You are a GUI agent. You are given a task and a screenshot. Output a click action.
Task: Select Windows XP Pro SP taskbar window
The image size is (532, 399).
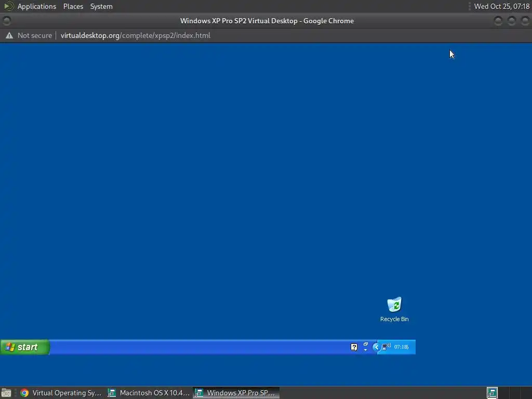point(236,393)
